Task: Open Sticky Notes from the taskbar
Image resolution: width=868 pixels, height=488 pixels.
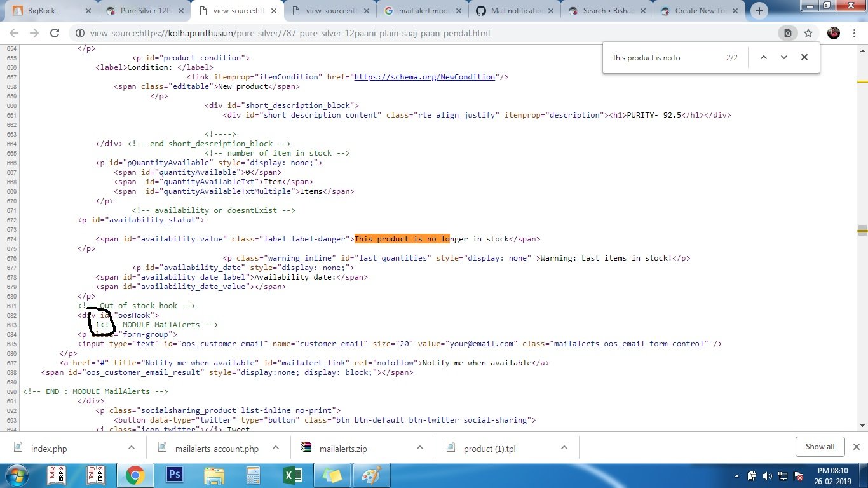Action: tap(332, 475)
